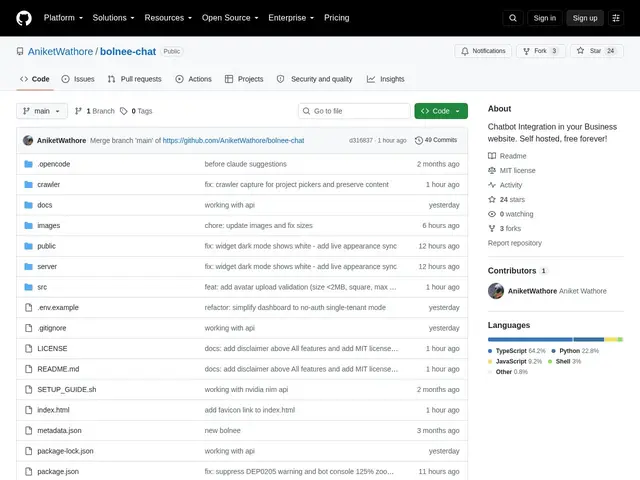Switch to the Actions tab
The width and height of the screenshot is (640, 480).
coord(193,79)
